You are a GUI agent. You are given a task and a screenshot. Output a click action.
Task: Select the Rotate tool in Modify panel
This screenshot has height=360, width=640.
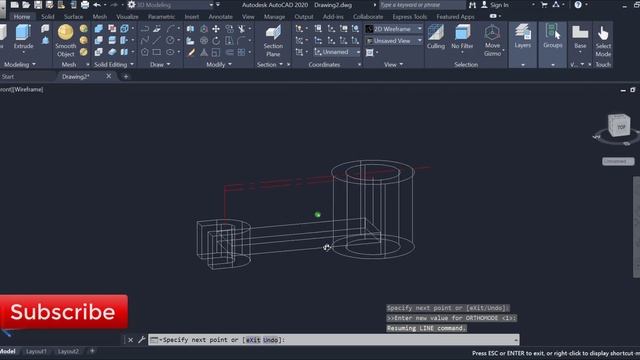tap(216, 40)
